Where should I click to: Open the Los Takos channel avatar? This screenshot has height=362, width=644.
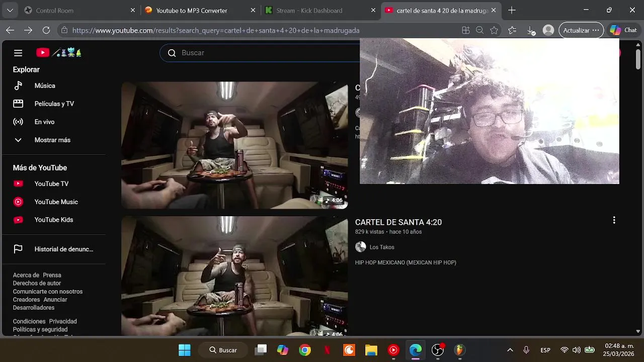[361, 247]
